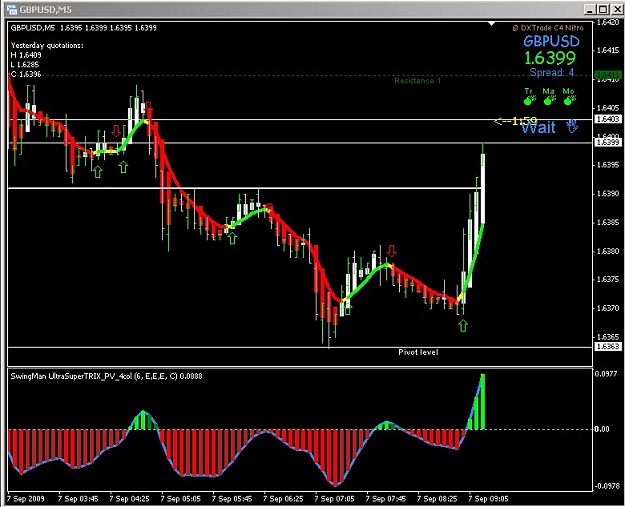
Task: Click the green up arrow below the latest rally
Action: point(463,325)
